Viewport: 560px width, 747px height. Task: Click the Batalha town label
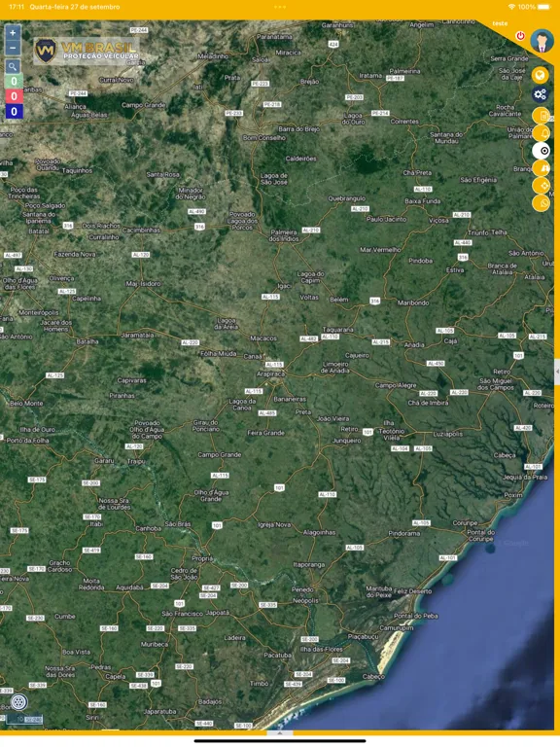87,341
